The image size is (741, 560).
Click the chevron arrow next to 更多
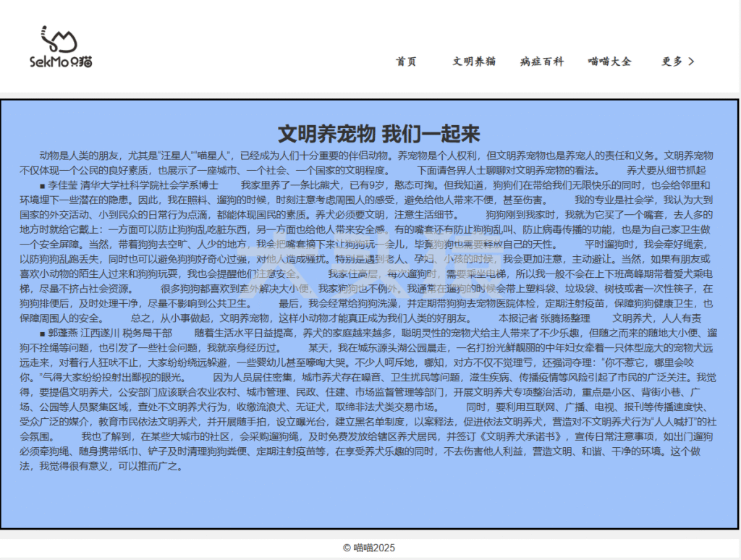click(x=690, y=62)
